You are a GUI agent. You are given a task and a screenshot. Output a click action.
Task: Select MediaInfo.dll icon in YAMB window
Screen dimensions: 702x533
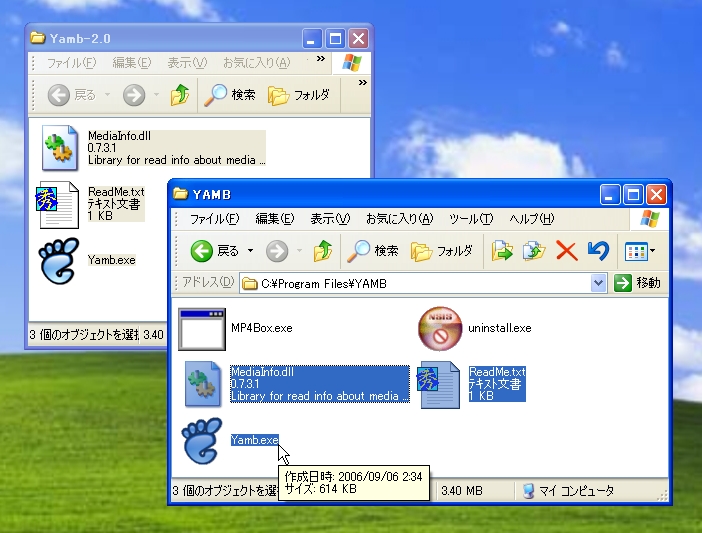pos(203,384)
